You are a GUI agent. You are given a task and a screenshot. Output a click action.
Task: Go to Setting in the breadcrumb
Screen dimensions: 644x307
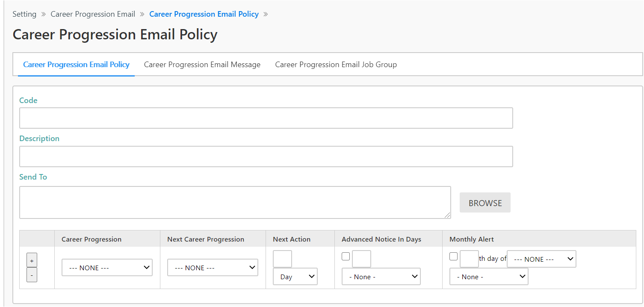point(24,14)
